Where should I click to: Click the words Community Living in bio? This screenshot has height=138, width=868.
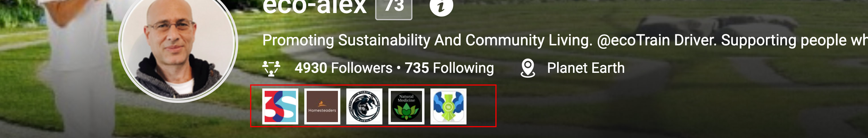(x=528, y=40)
